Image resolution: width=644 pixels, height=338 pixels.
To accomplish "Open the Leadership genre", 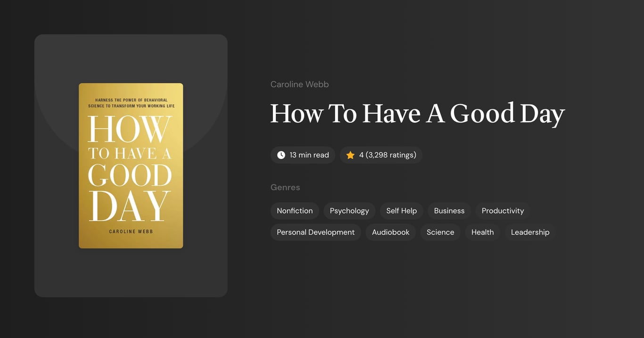I will pyautogui.click(x=530, y=232).
